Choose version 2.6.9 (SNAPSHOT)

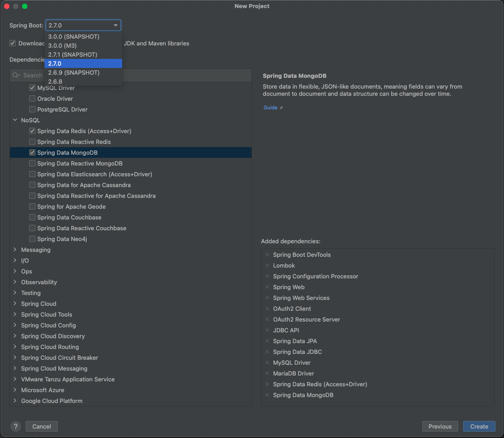point(83,72)
